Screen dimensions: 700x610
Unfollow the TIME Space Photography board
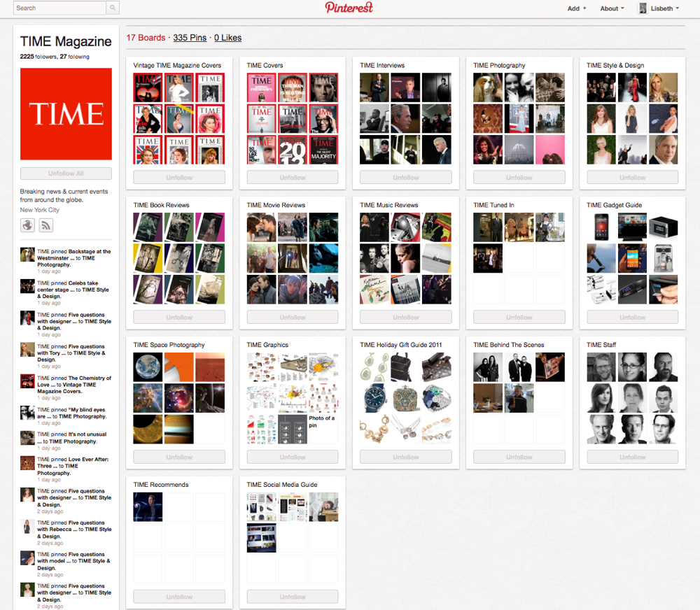179,457
